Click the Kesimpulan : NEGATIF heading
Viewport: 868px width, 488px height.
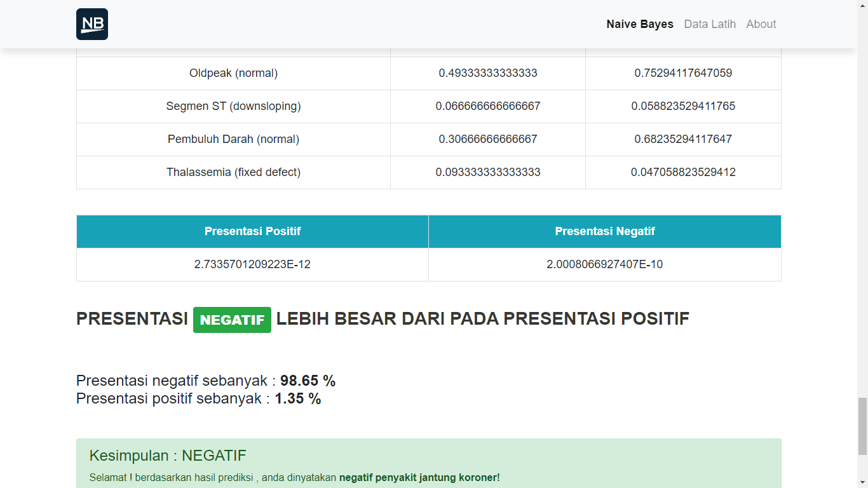pos(168,456)
